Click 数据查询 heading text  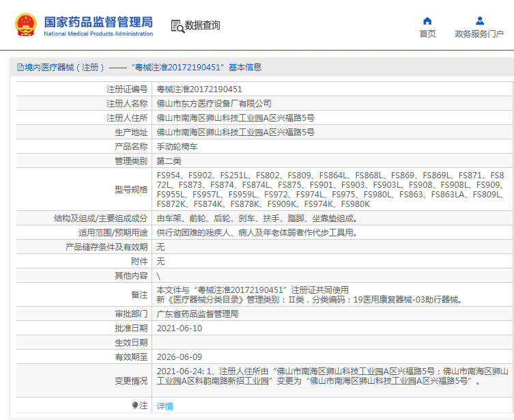(202, 25)
